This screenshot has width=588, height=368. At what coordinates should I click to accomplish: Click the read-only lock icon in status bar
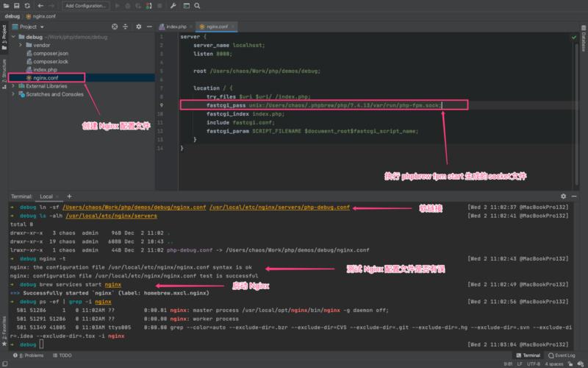coord(570,364)
